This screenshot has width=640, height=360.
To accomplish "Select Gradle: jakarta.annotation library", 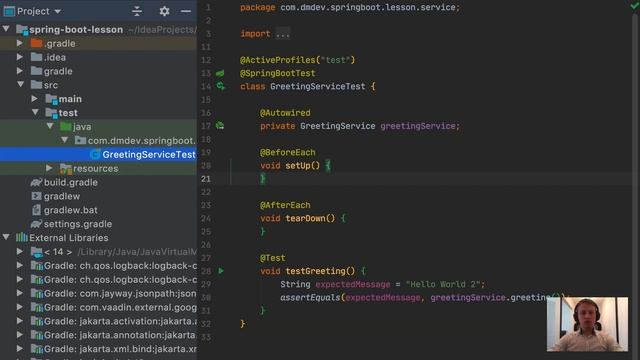I will coord(120,335).
